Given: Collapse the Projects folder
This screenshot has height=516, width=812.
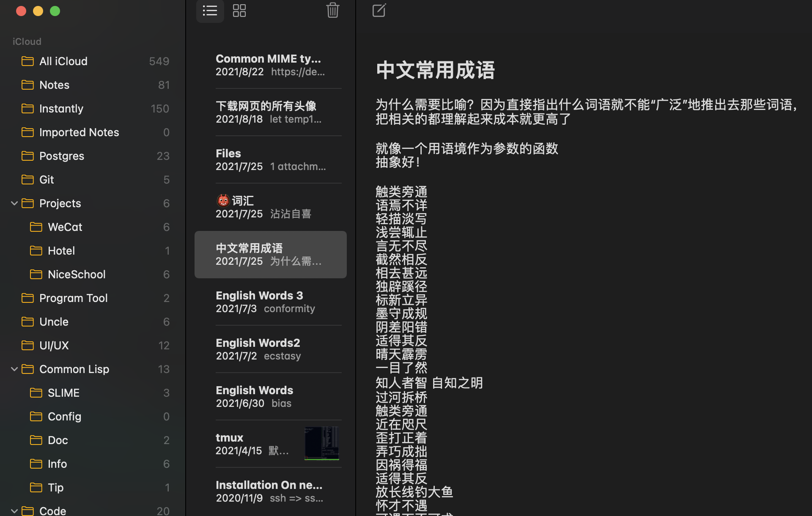Looking at the screenshot, I should 14,203.
